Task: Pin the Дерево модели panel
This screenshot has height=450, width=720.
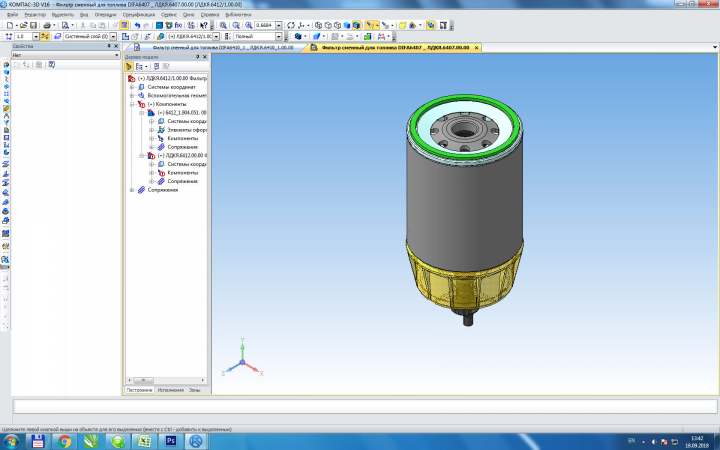Action: 197,57
